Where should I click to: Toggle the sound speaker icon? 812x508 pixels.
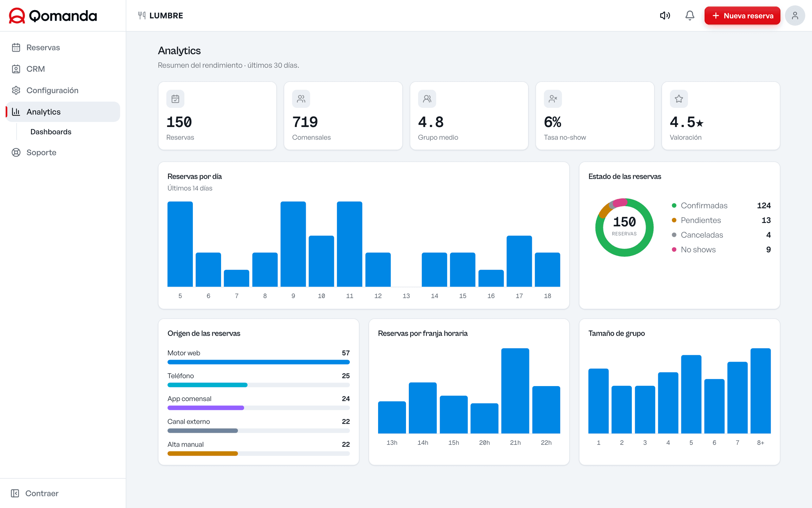[x=665, y=16]
